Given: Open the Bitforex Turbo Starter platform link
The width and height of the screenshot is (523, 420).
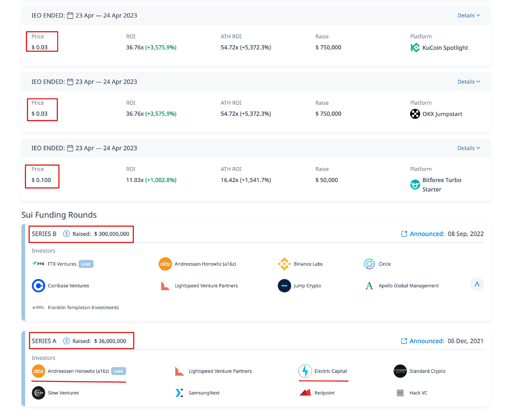Looking at the screenshot, I should (x=441, y=185).
